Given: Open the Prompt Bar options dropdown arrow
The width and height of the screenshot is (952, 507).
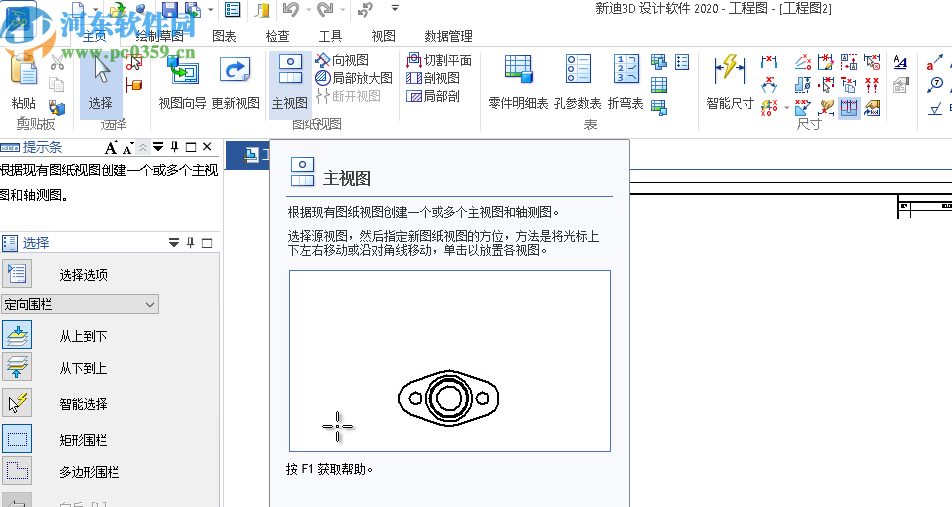Looking at the screenshot, I should (158, 146).
